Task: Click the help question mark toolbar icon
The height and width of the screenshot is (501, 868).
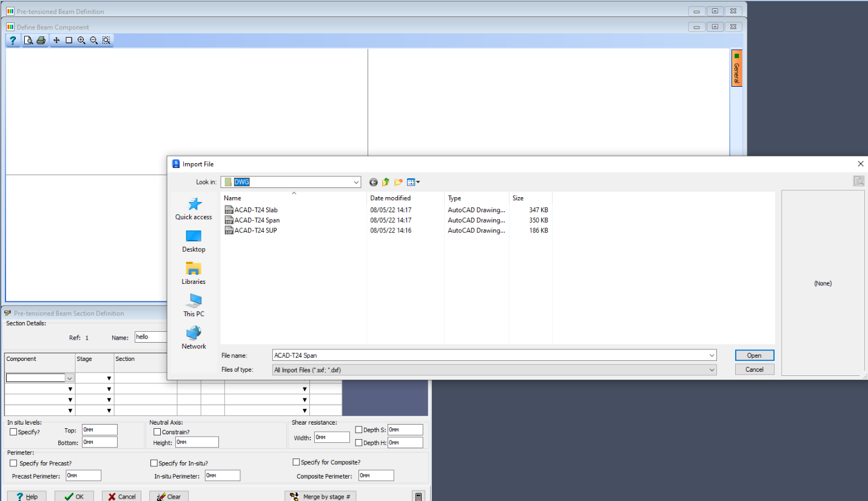Action: coord(13,40)
